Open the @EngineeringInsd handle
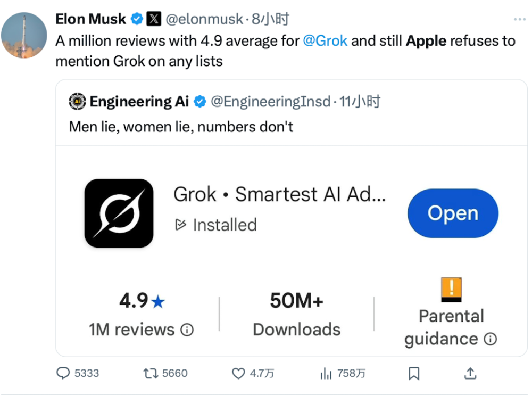The width and height of the screenshot is (532, 395). tap(270, 102)
